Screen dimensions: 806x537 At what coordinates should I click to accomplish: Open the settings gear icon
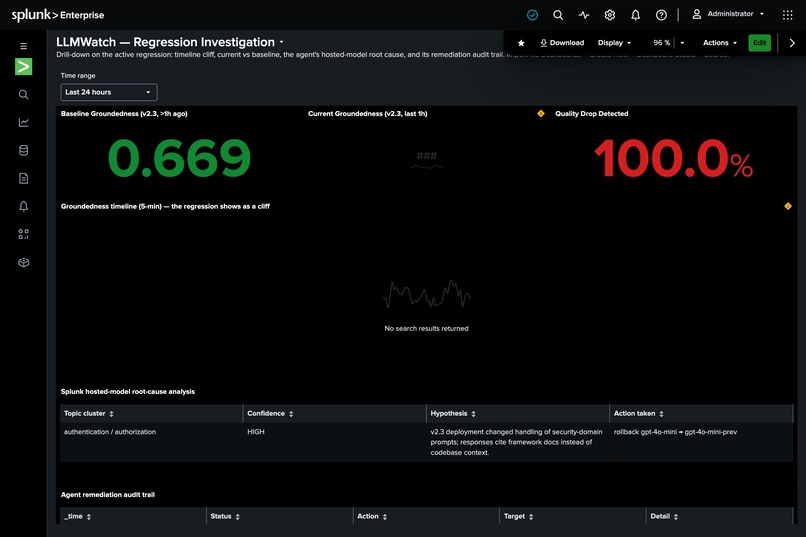point(610,15)
